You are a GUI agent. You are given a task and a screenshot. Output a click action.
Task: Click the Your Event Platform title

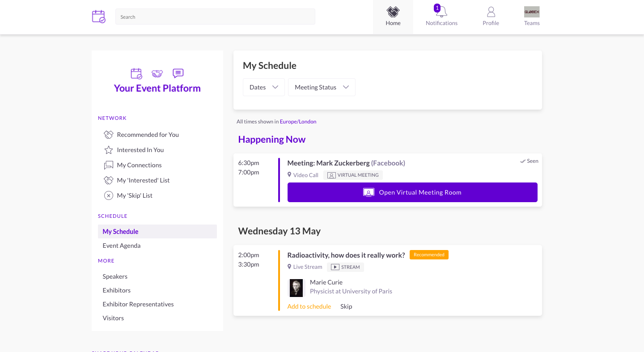click(x=157, y=88)
